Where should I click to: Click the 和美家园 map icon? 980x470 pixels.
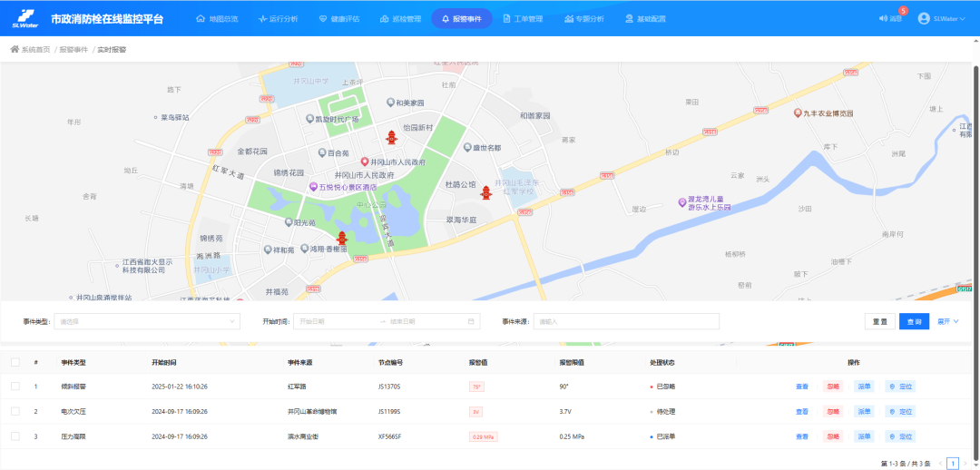coord(390,103)
